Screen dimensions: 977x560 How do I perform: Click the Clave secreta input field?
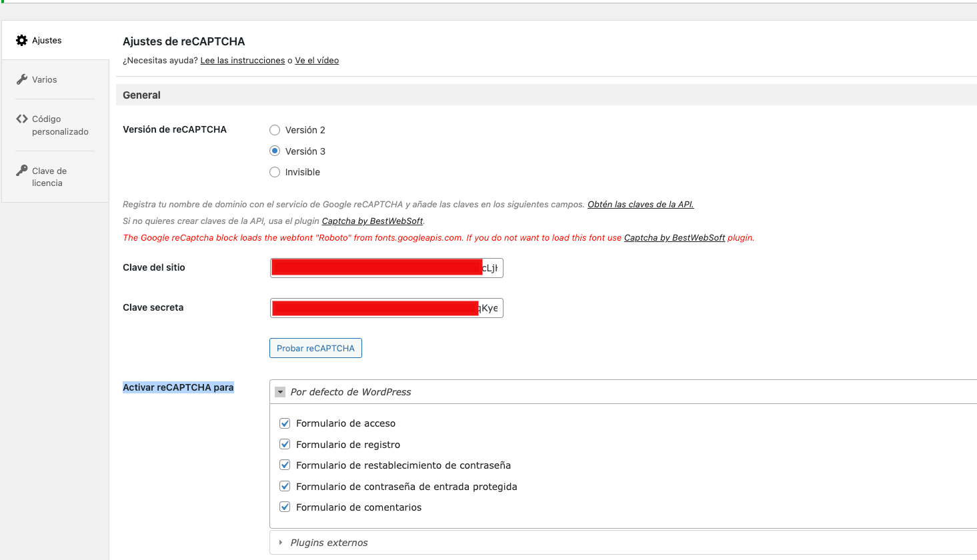(x=386, y=308)
